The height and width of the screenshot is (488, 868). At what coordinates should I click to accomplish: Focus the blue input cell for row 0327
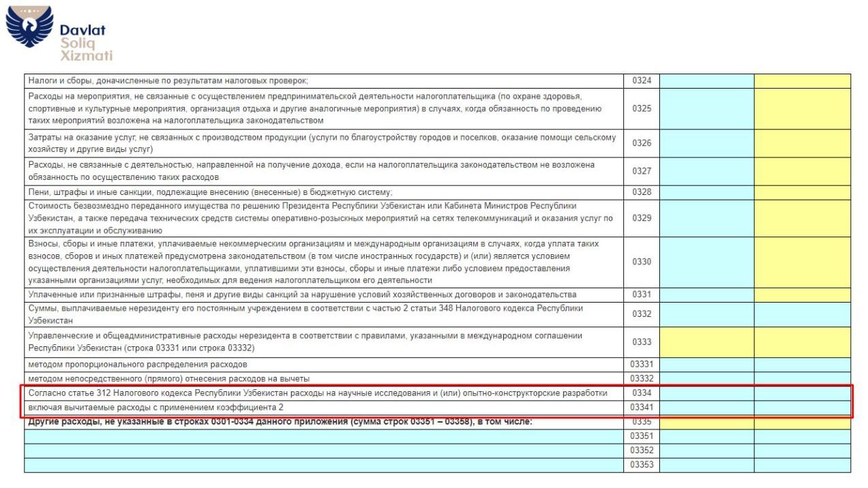[x=706, y=171]
